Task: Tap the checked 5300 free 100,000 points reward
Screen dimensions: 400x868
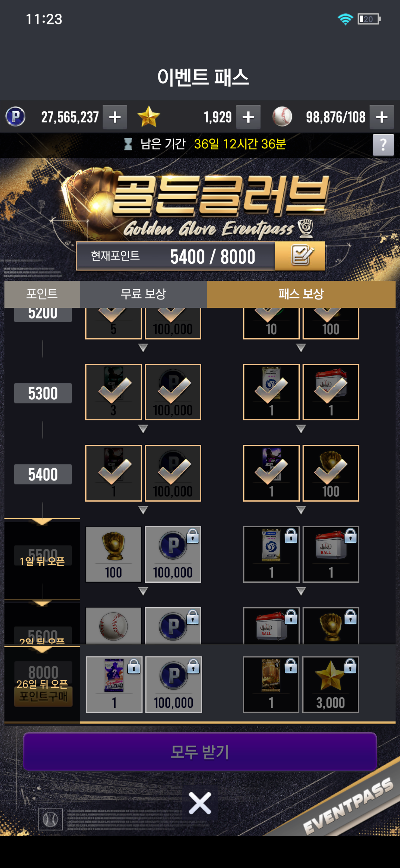Action: pyautogui.click(x=173, y=392)
